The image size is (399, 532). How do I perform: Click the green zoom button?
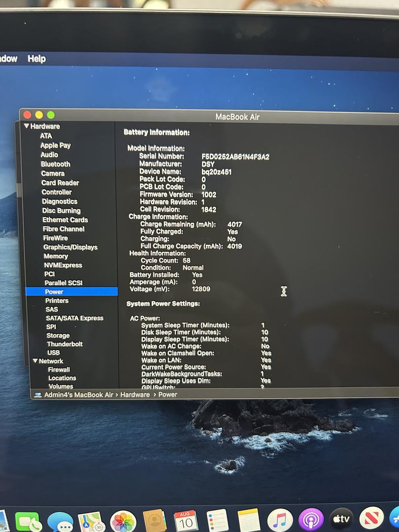click(51, 115)
